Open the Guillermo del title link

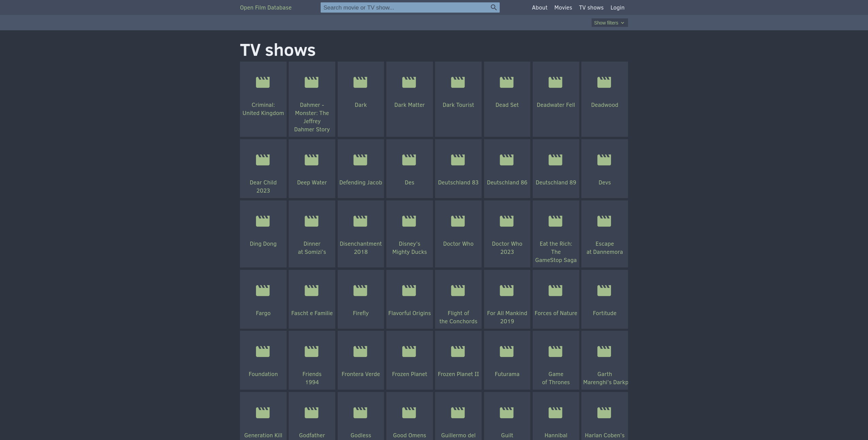click(458, 435)
